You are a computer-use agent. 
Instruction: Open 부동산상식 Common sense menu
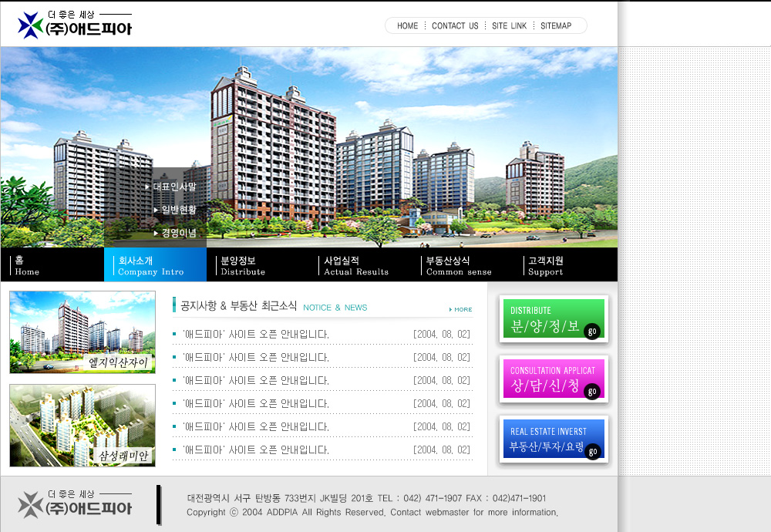(463, 265)
